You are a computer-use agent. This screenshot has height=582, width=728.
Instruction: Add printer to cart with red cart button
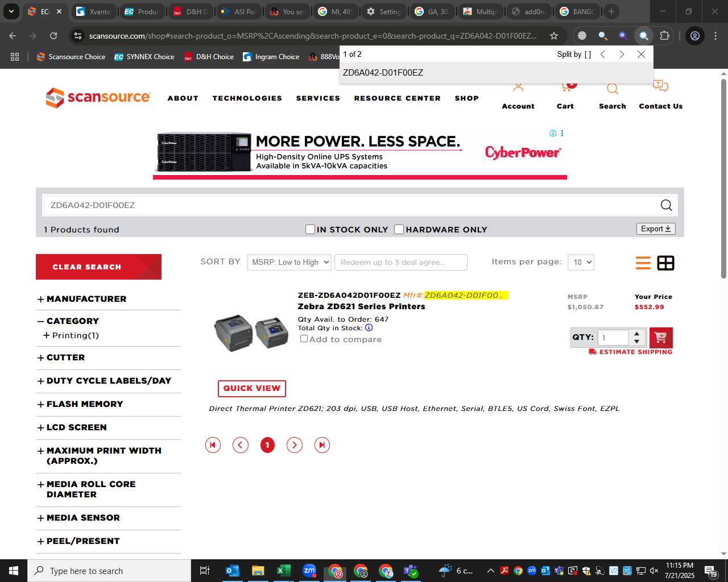(660, 338)
